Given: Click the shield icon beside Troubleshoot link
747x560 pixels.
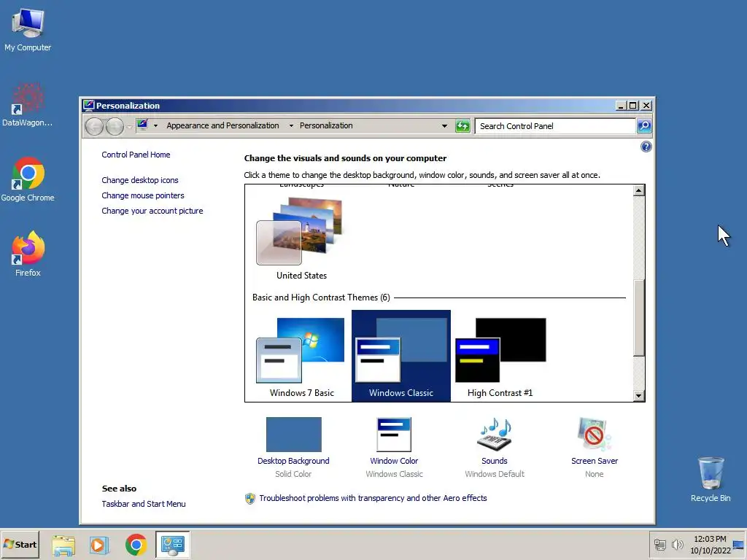Looking at the screenshot, I should [x=250, y=499].
